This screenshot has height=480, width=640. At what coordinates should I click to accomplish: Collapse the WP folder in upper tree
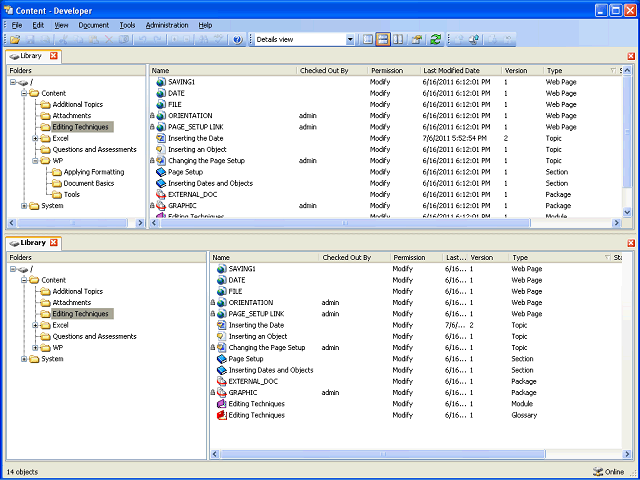tap(35, 161)
